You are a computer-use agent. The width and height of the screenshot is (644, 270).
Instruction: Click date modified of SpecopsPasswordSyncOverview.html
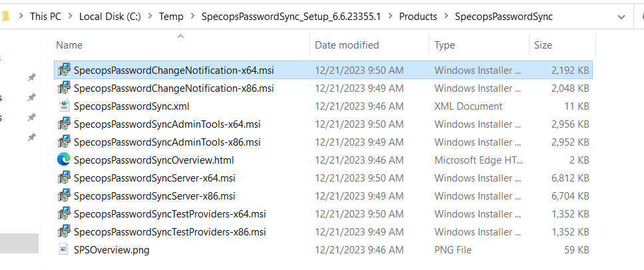click(x=359, y=160)
